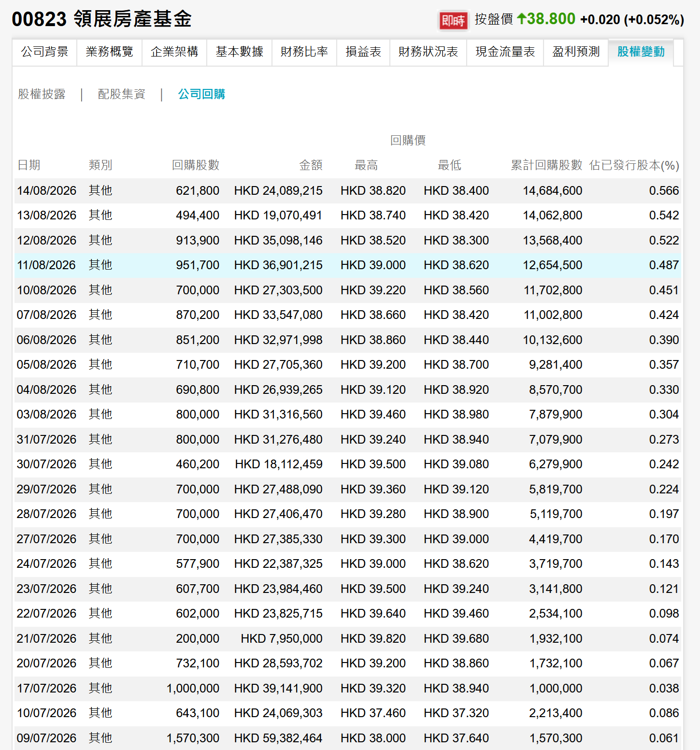Click lowest price HKD 38.920
Viewport: 700px width, 750px height.
click(x=457, y=389)
